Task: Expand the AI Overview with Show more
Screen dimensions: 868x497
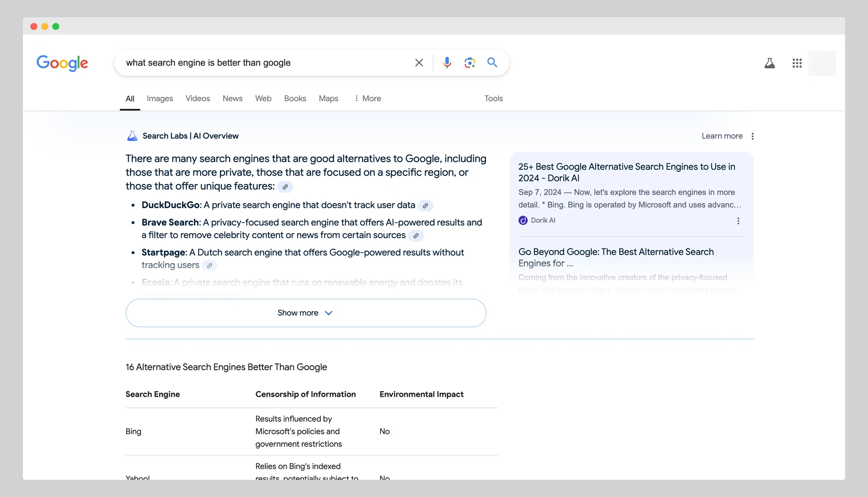Action: (306, 313)
